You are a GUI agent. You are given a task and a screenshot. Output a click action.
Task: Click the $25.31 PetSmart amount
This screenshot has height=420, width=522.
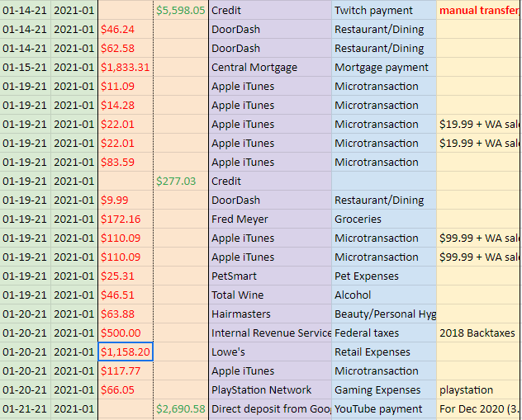[126, 276]
